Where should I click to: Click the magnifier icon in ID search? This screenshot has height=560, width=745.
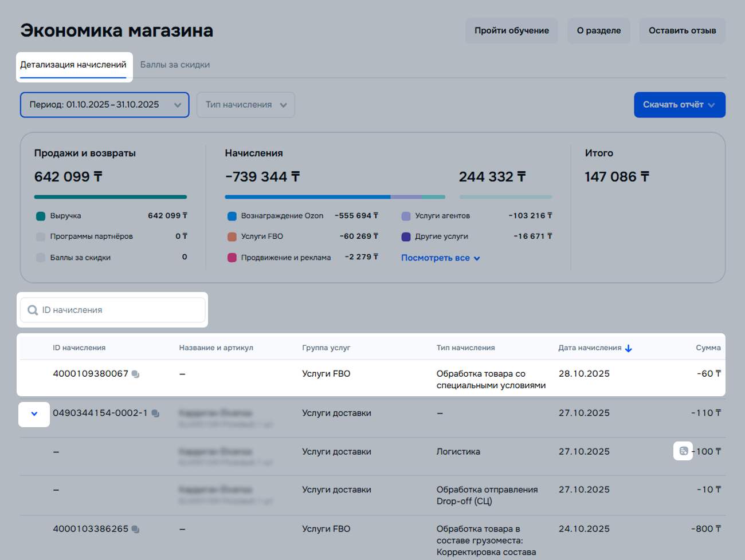tap(33, 310)
